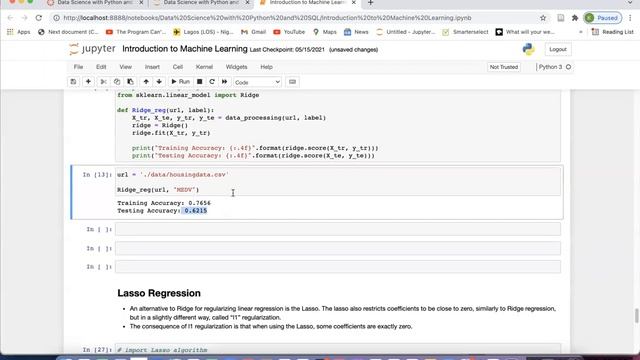
Task: Click the second empty code cell
Action: click(338, 248)
